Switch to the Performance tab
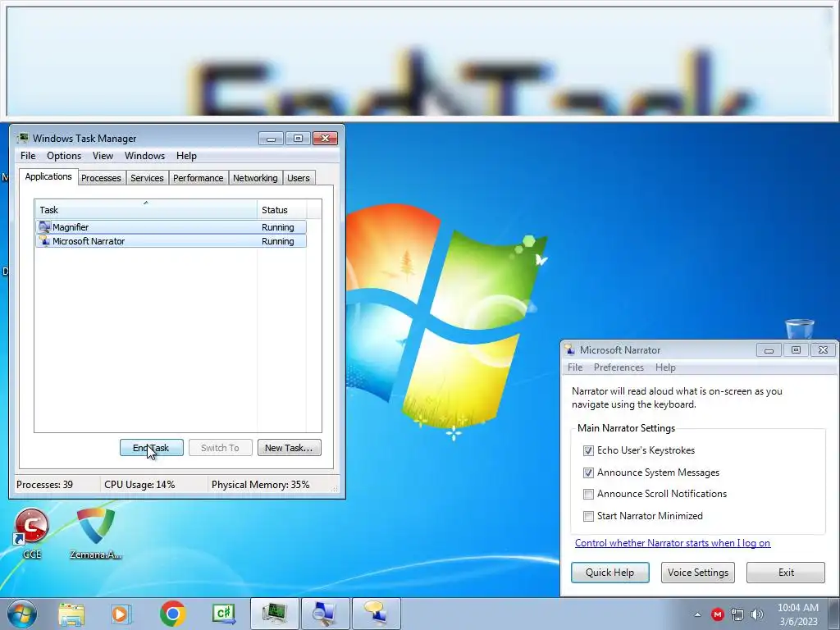The height and width of the screenshot is (630, 840). point(199,178)
